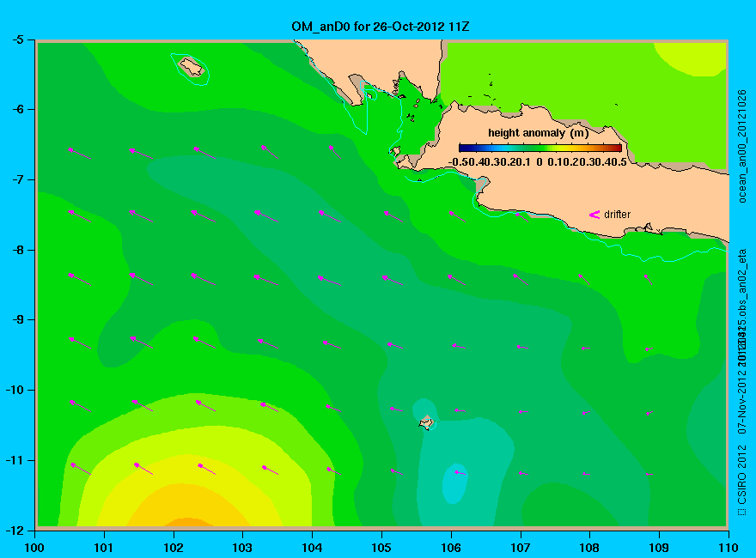Click longitude label 101 on the x-axis
Image resolution: width=756 pixels, height=558 pixels.
pos(104,548)
